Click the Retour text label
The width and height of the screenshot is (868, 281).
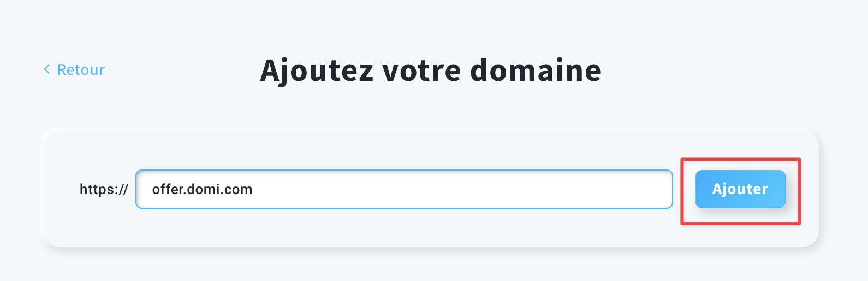[x=81, y=69]
